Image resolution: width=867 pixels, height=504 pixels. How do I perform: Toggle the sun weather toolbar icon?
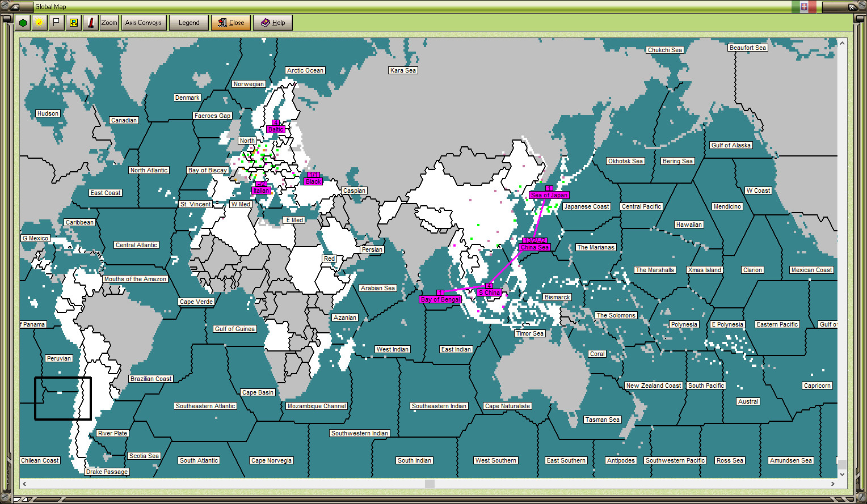click(x=39, y=23)
